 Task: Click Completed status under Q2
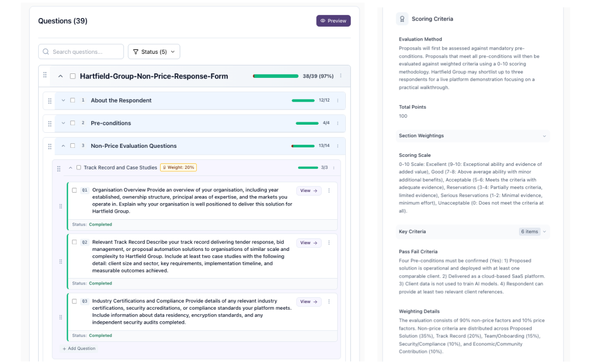point(100,284)
